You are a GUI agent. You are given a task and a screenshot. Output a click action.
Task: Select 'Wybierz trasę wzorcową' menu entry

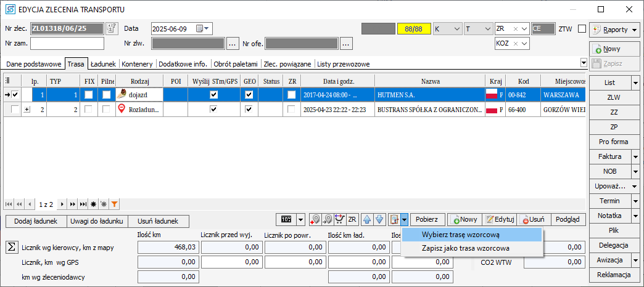460,235
